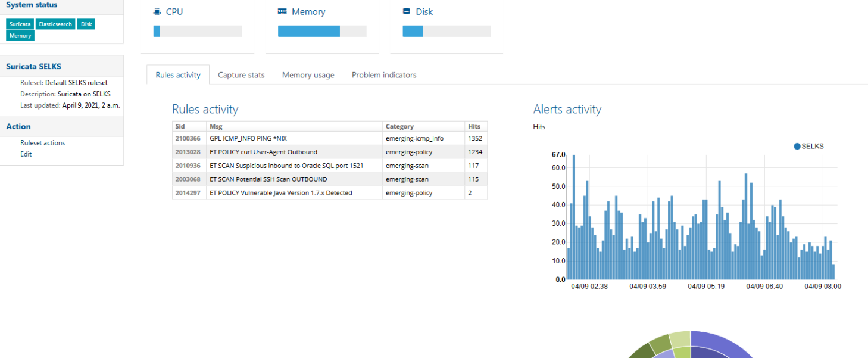Click the last updated date April 9, 2021
868x358 pixels.
[x=92, y=105]
